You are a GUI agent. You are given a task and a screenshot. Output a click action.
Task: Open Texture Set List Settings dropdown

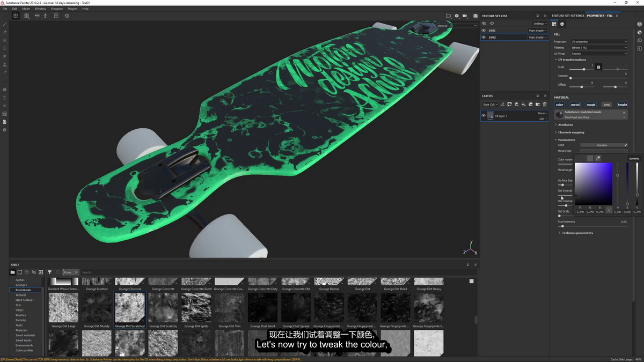pos(540,24)
